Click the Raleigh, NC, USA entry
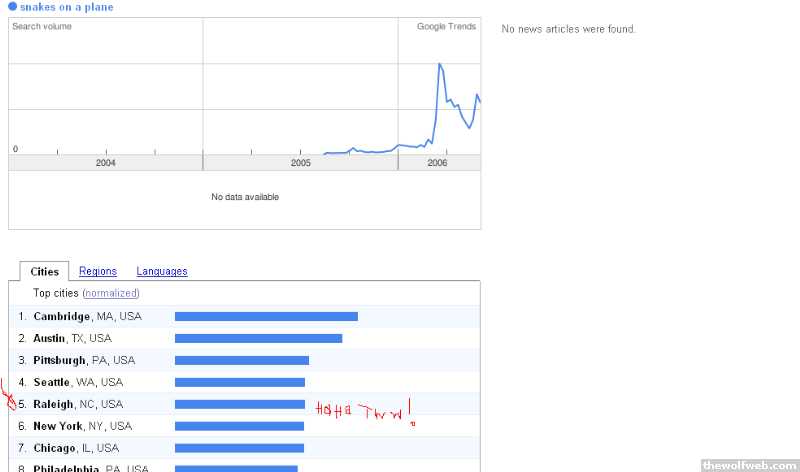The height and width of the screenshot is (472, 800). (78, 404)
